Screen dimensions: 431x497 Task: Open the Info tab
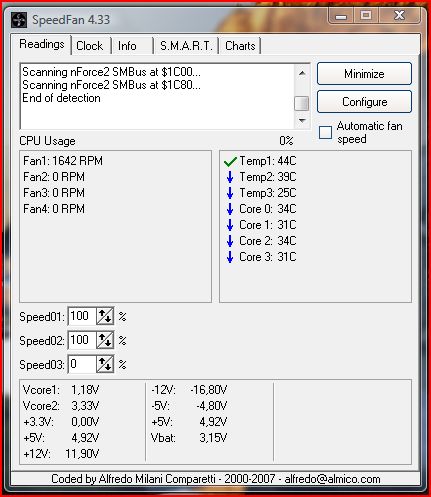click(x=127, y=46)
